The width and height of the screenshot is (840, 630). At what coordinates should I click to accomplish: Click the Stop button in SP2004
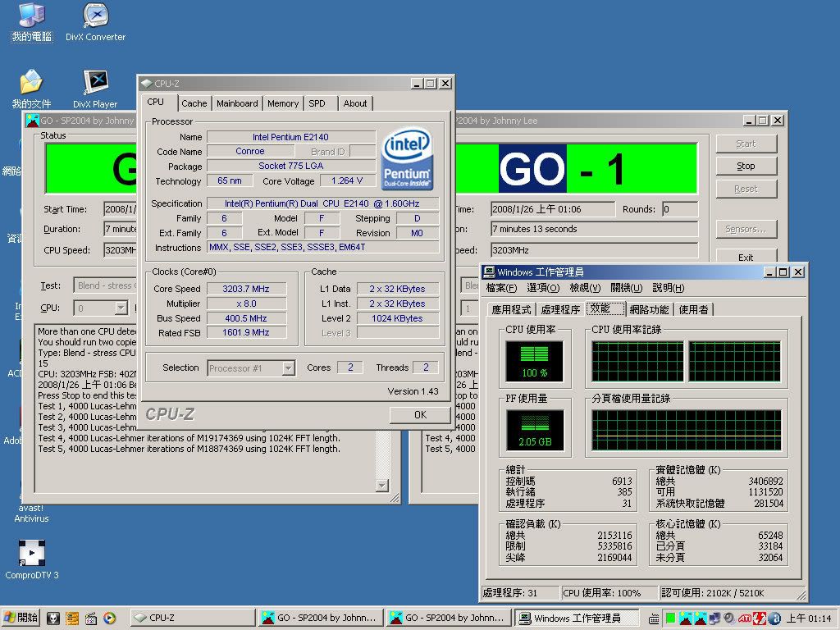[746, 166]
